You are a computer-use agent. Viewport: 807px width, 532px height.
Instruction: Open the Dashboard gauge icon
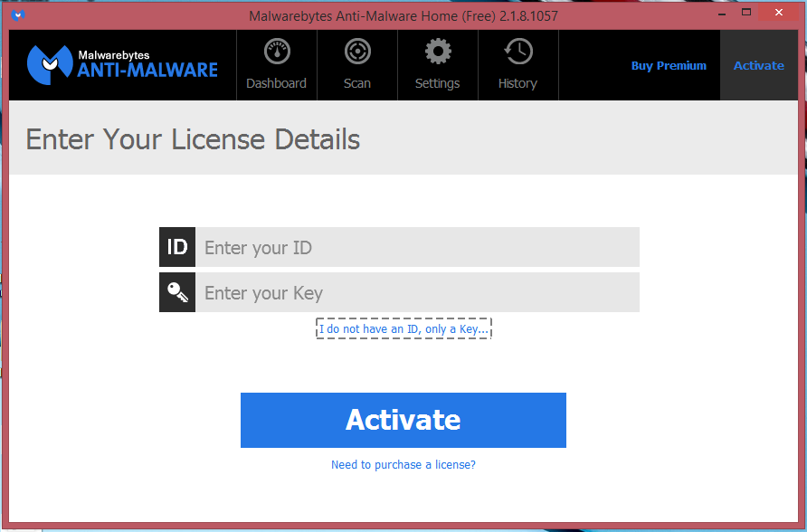277,52
